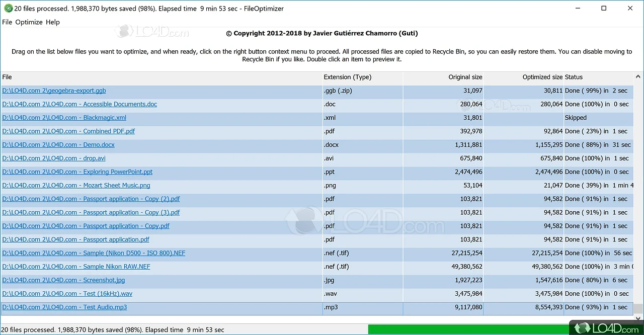Click the ".ppt" extension cell
644x335 pixels.
(x=330, y=172)
